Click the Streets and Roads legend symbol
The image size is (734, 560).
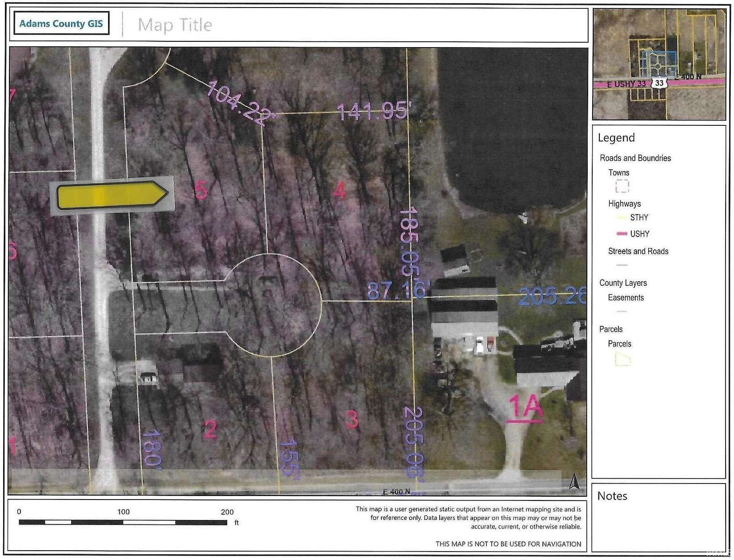[622, 265]
